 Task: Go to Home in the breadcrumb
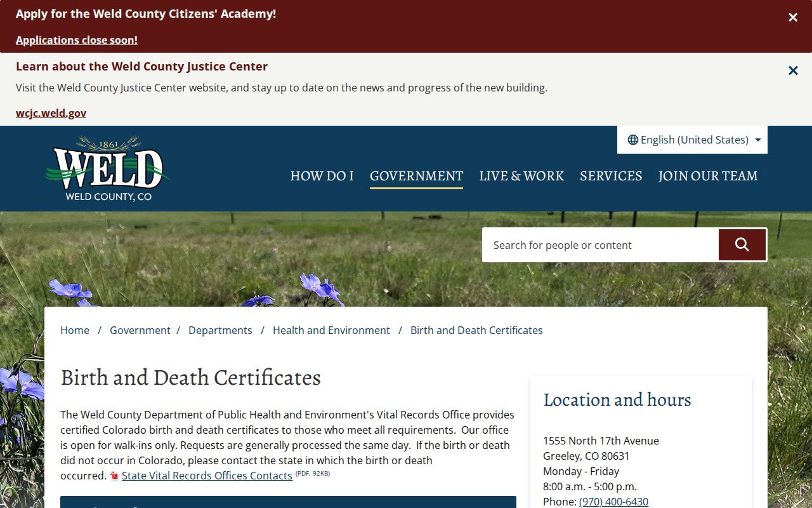[75, 330]
